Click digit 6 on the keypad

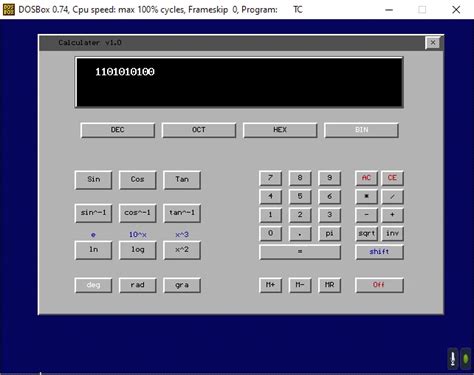(x=329, y=197)
